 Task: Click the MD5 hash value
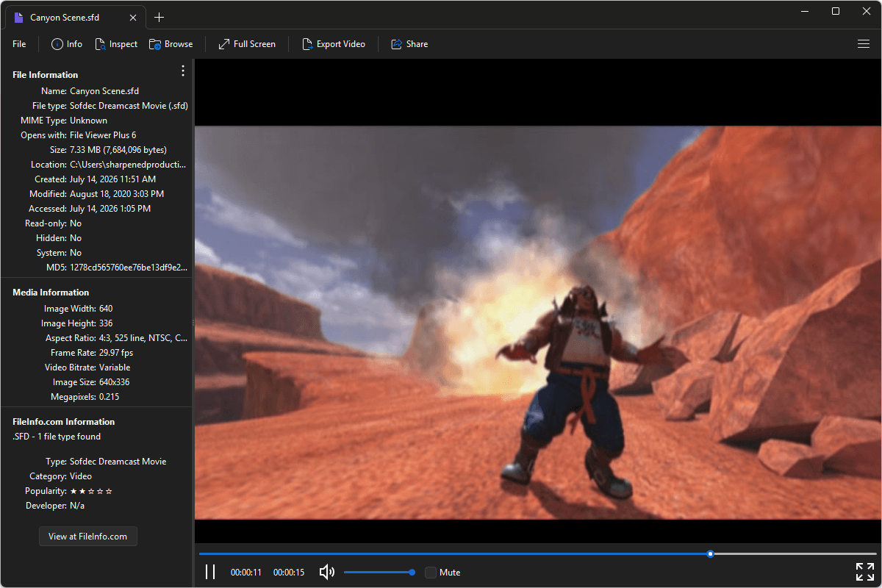(129, 268)
